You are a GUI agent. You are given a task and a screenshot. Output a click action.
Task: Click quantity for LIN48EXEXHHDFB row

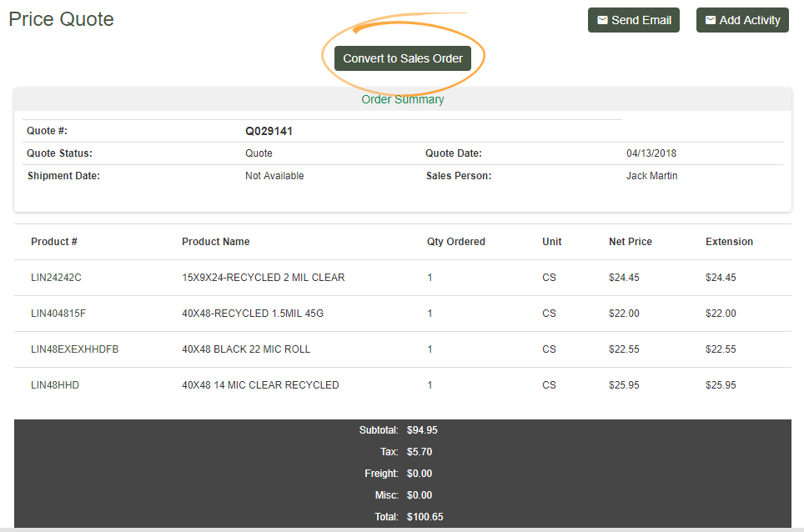430,349
